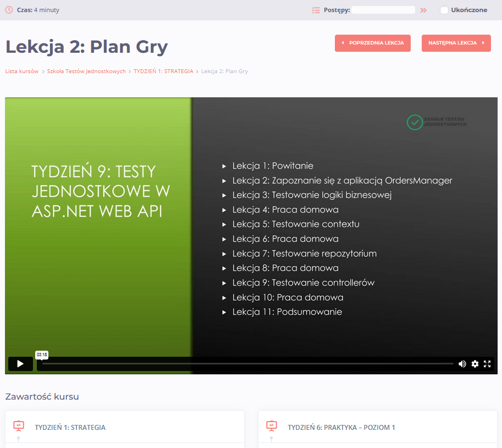Click the clock icon beside Czas
The width and height of the screenshot is (502, 448).
click(x=9, y=9)
